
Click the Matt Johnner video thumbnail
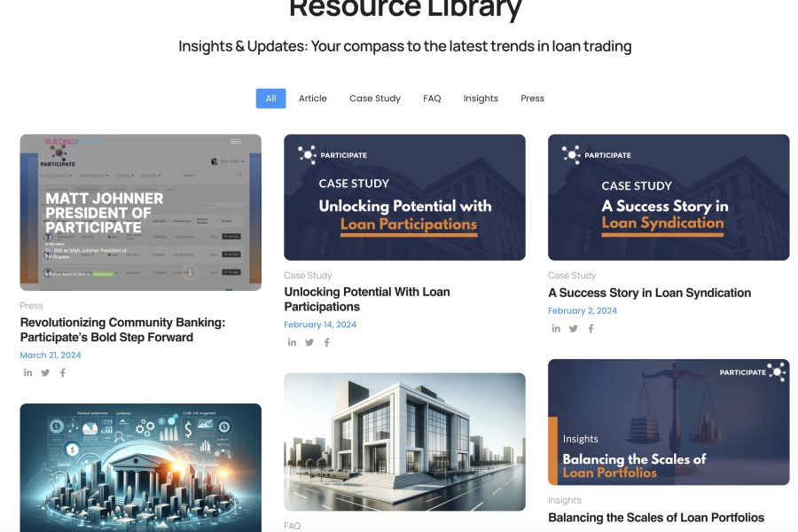(x=140, y=212)
